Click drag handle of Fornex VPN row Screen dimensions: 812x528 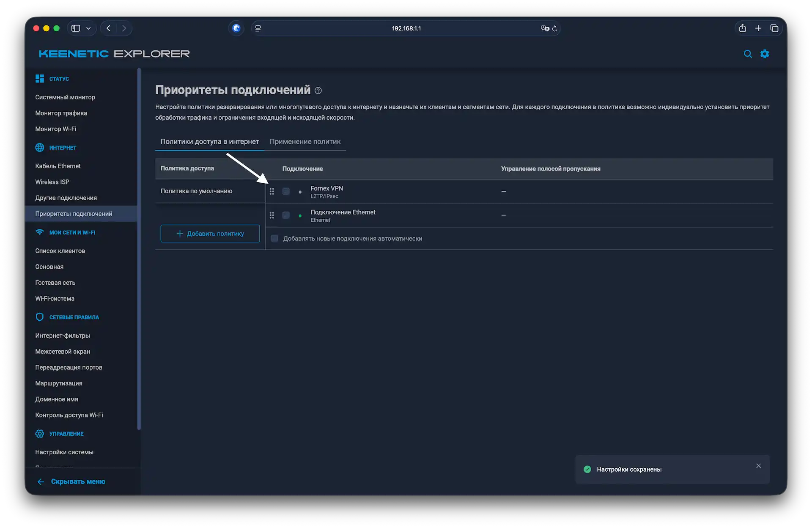(272, 192)
